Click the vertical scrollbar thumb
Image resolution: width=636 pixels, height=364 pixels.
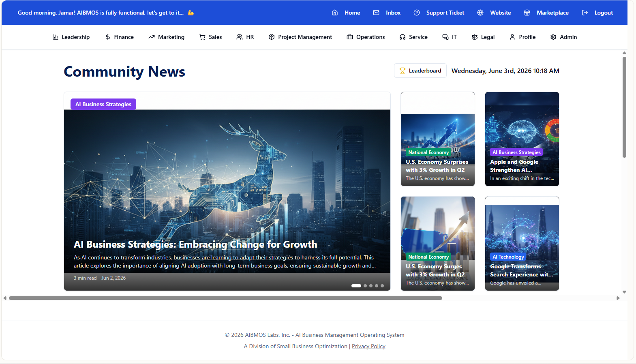pyautogui.click(x=624, y=107)
